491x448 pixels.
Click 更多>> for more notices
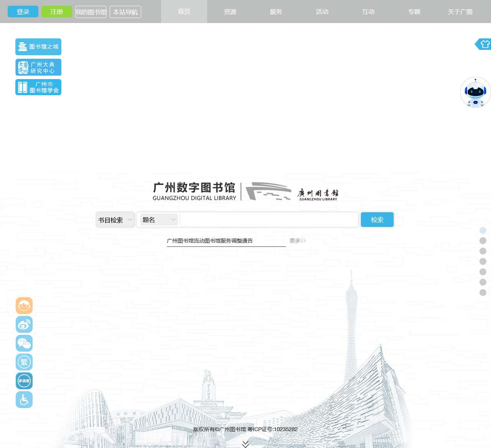coord(298,241)
